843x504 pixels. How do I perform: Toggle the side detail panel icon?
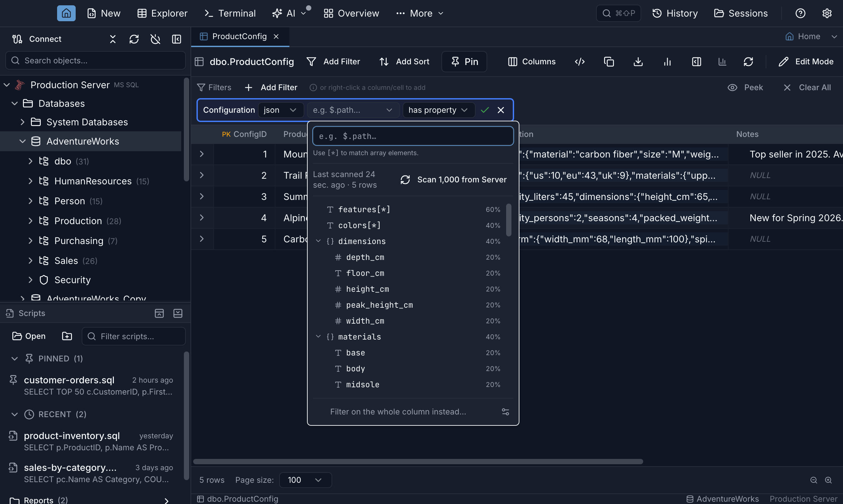pos(697,61)
